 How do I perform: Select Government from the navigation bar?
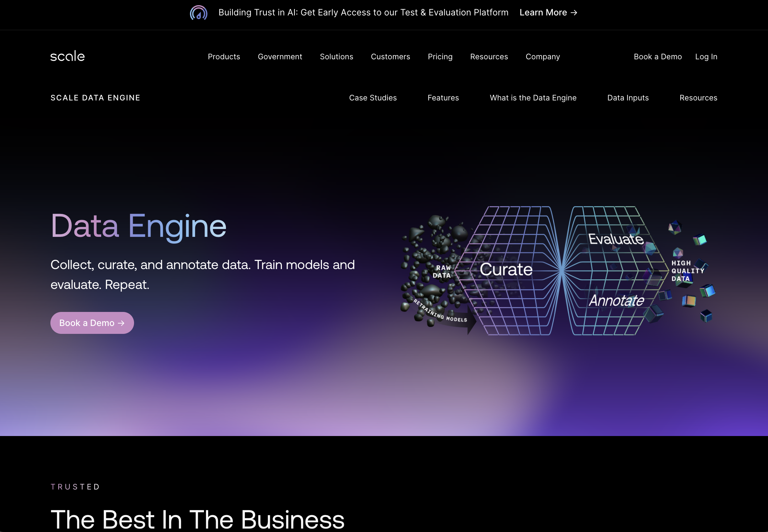(x=280, y=57)
